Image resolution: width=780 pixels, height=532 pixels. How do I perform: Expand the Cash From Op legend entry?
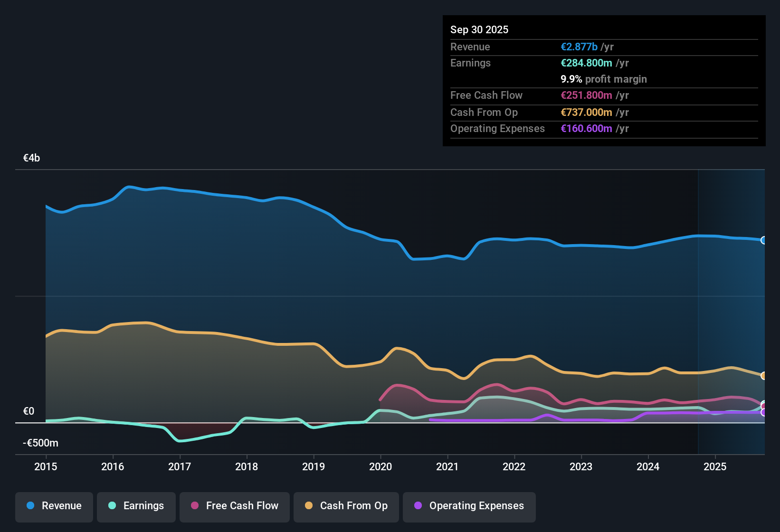[x=346, y=506]
